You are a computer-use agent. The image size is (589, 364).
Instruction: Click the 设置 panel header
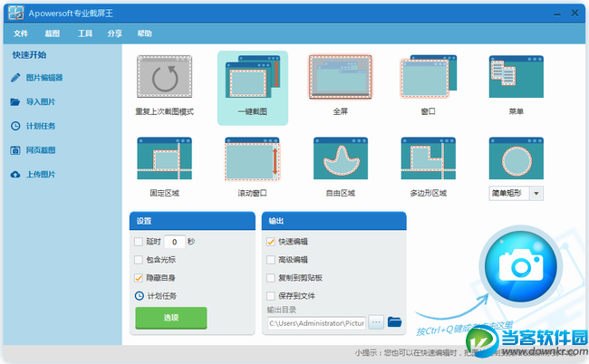coord(192,221)
